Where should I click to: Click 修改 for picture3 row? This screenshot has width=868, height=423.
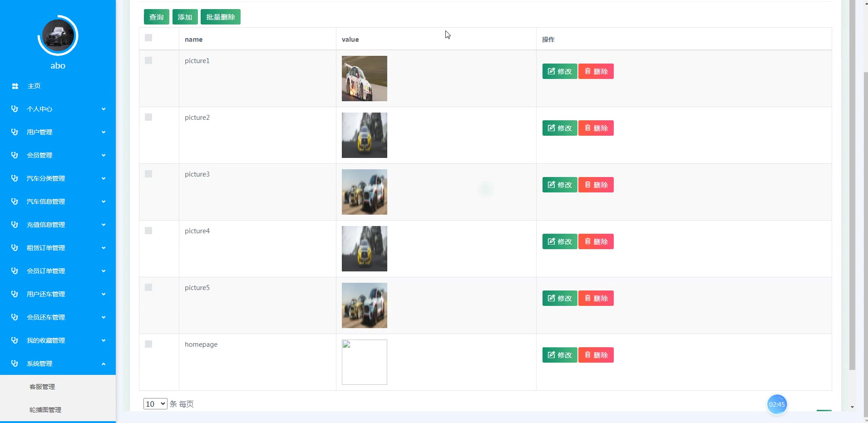[560, 185]
